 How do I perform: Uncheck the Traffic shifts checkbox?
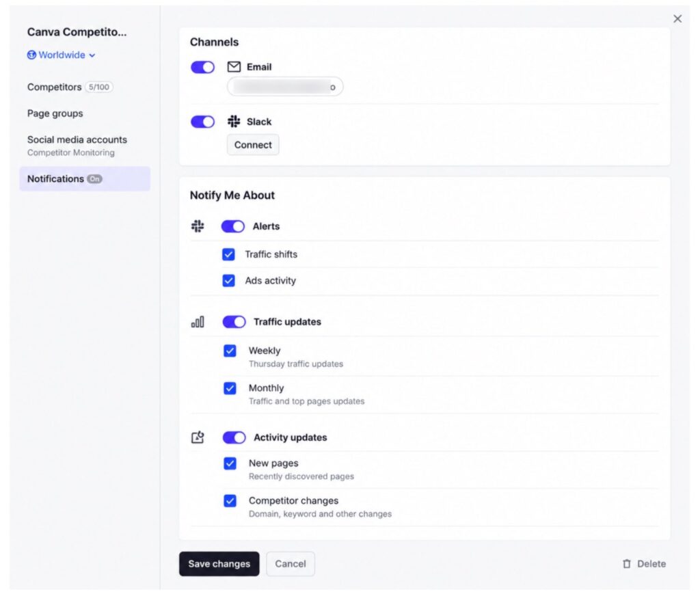point(228,254)
